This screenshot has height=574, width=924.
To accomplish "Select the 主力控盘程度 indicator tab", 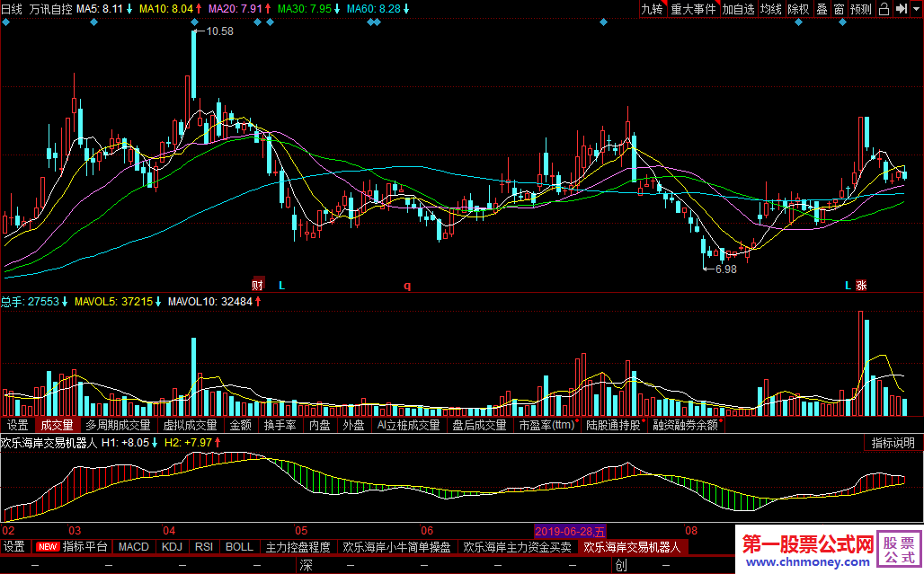I will 298,547.
